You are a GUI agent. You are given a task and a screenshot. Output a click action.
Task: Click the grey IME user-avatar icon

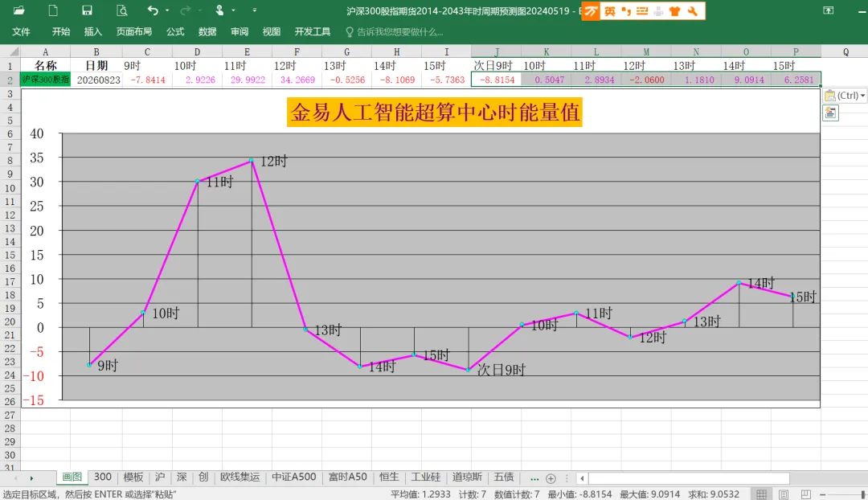(658, 11)
